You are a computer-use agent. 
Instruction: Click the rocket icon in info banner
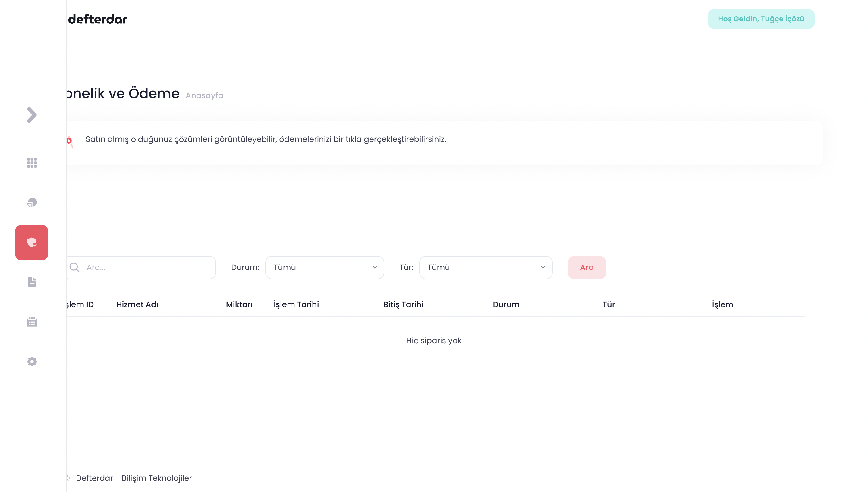70,141
